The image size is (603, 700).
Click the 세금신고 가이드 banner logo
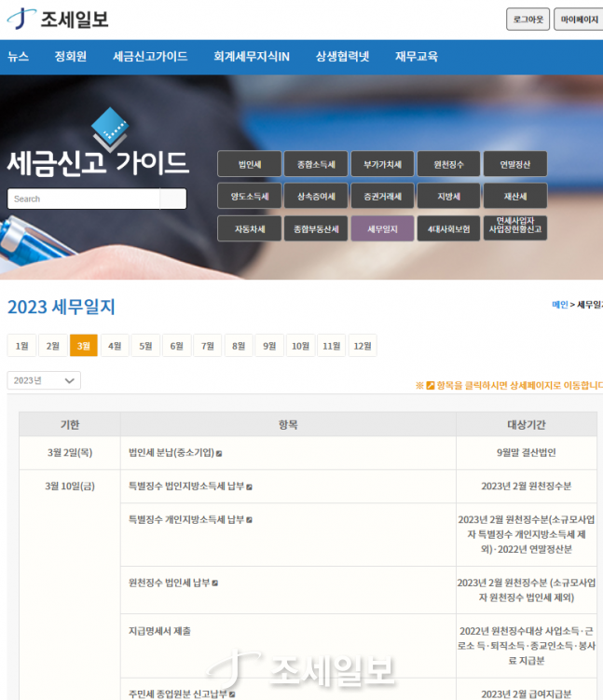(98, 149)
